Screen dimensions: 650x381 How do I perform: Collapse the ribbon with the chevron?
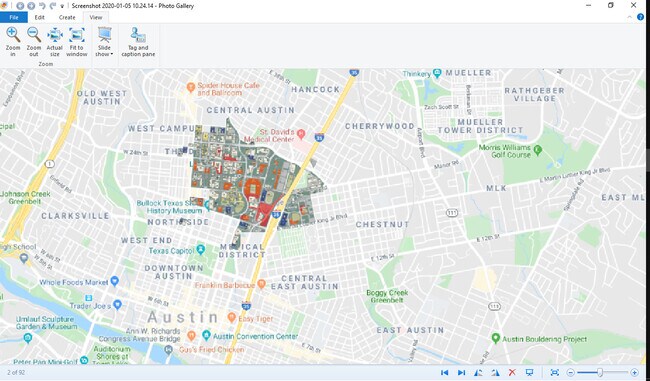click(630, 17)
